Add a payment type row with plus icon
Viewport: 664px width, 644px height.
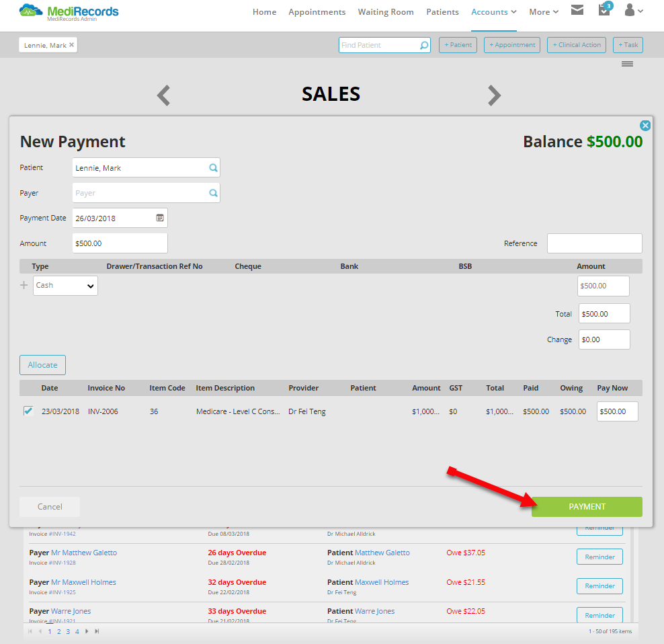24,285
